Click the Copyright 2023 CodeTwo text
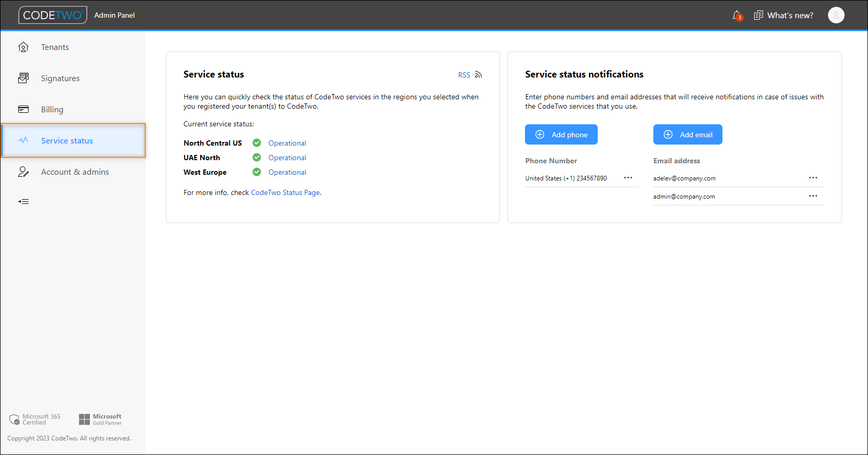This screenshot has width=868, height=455. tap(69, 438)
